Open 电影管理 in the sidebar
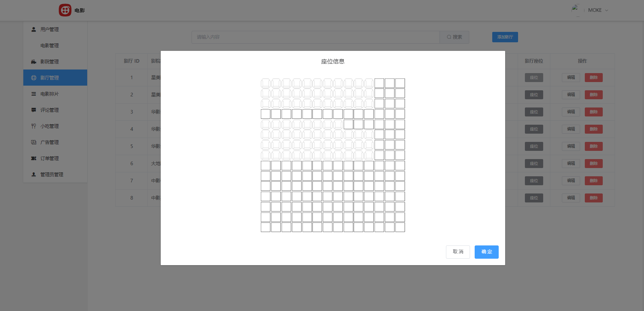This screenshot has width=644, height=311. (x=55, y=46)
